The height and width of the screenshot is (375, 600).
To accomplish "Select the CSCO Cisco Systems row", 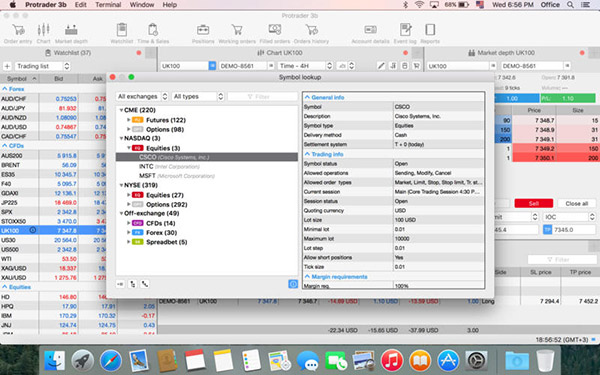I will point(207,157).
